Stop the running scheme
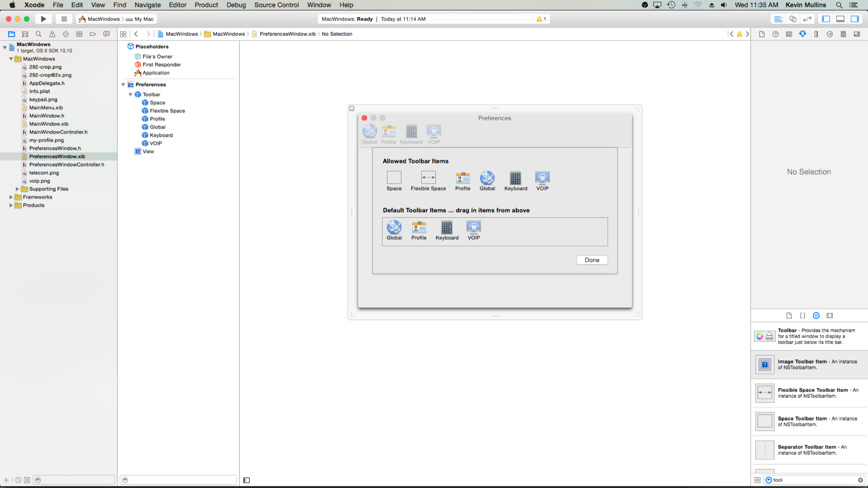Screen dimensions: 868x488 click(64, 19)
